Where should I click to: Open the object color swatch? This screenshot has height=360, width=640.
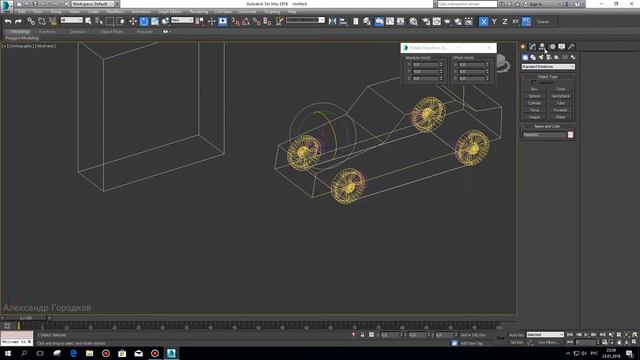570,135
